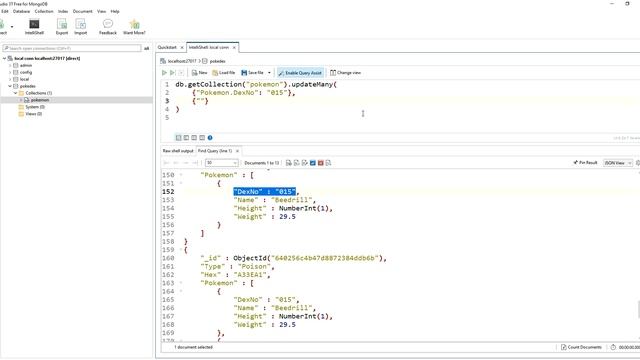Open the Connect dropdown arrow in the main toolbar
The height and width of the screenshot is (360, 640).
coord(12,27)
